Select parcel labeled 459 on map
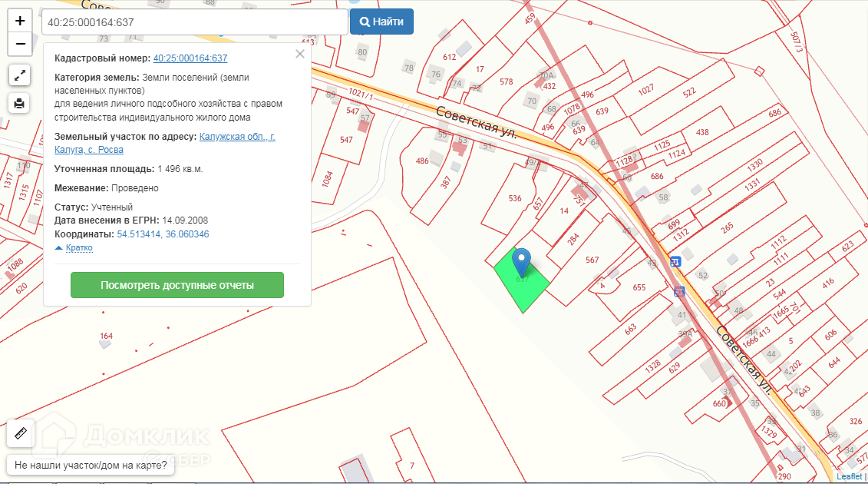Screen dimensions: 868x484 point(530,19)
